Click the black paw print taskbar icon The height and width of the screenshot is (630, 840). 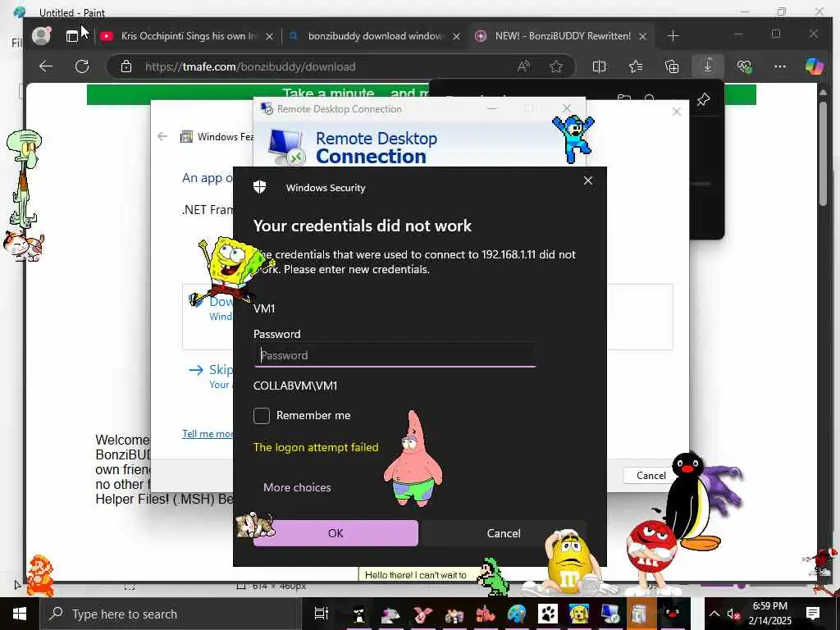pos(548,614)
